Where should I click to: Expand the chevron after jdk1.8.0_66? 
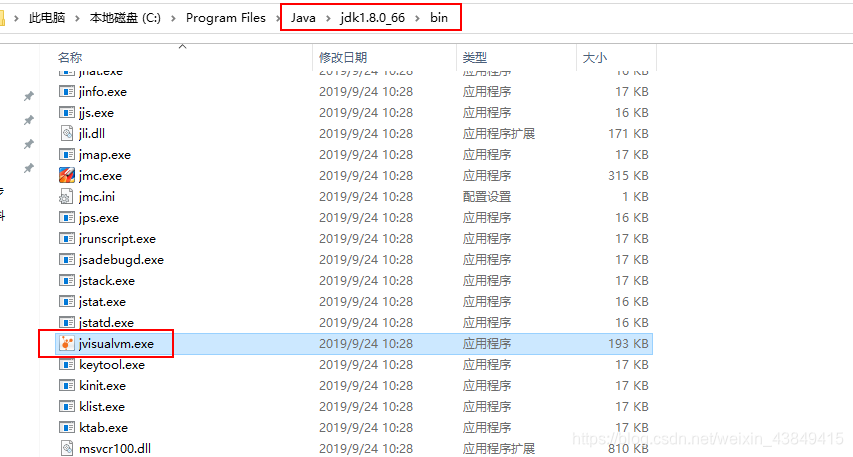418,18
